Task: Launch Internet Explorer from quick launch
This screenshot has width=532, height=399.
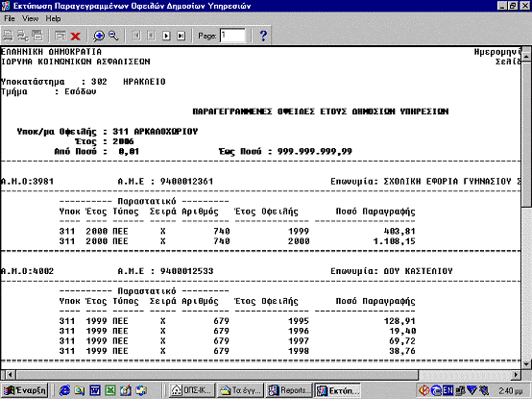Action: [64, 390]
